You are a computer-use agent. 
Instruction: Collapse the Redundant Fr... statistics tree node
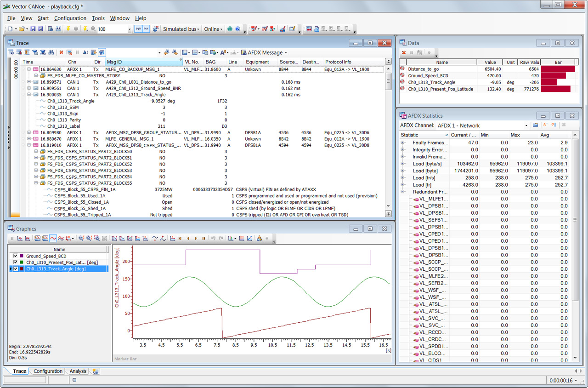point(403,192)
